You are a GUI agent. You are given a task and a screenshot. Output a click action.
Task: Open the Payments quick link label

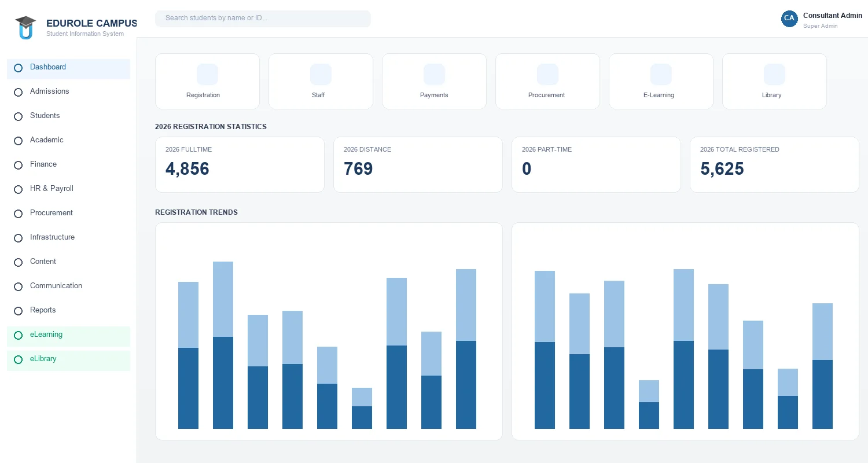point(434,95)
